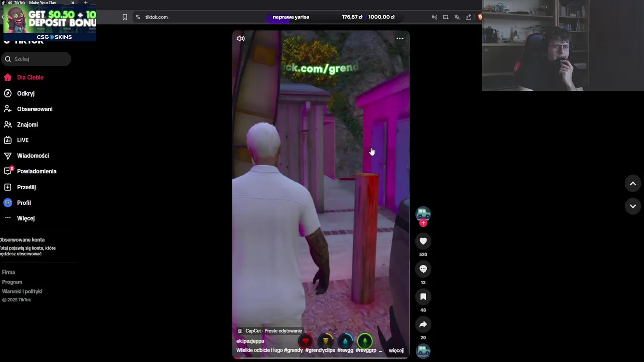Viewport: 644px width, 362px height.
Task: Click the 48 saves count
Action: [x=423, y=310]
